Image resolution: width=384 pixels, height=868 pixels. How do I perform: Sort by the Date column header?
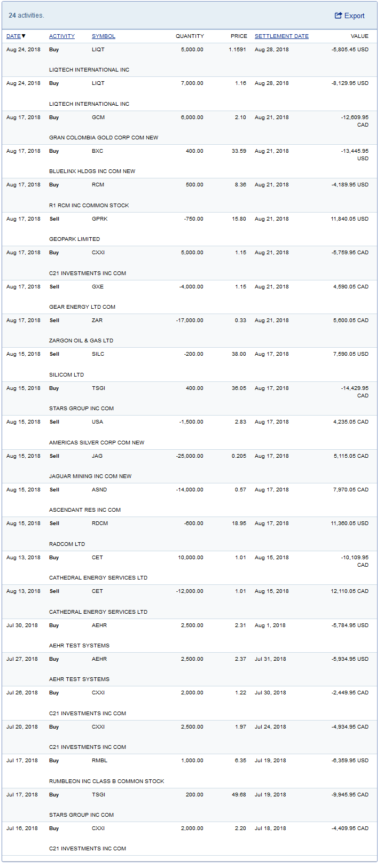13,36
